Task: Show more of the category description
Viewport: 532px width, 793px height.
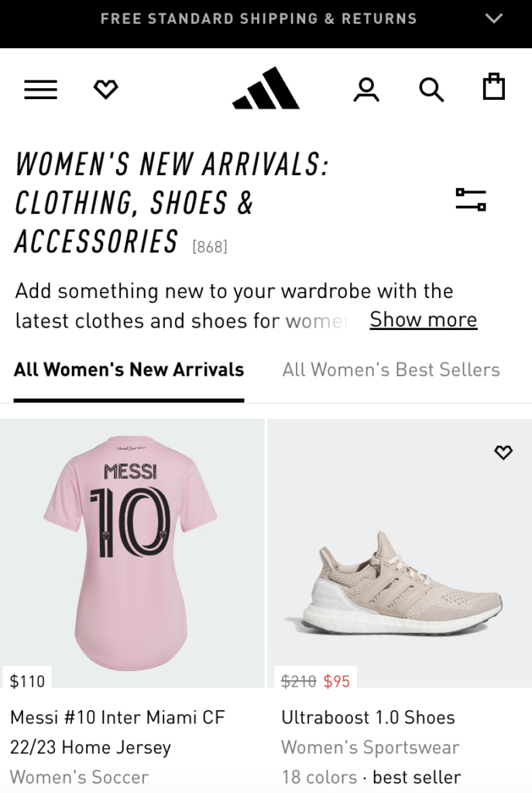Action: (x=423, y=320)
